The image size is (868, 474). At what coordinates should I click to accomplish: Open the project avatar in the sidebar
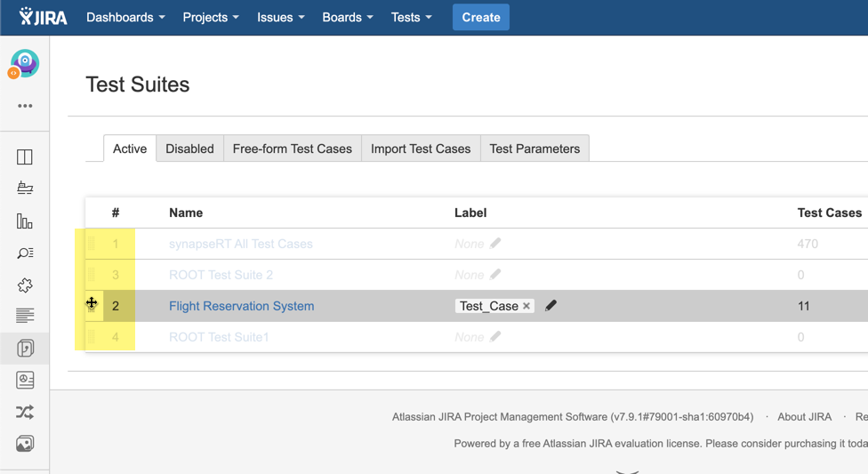[x=24, y=64]
